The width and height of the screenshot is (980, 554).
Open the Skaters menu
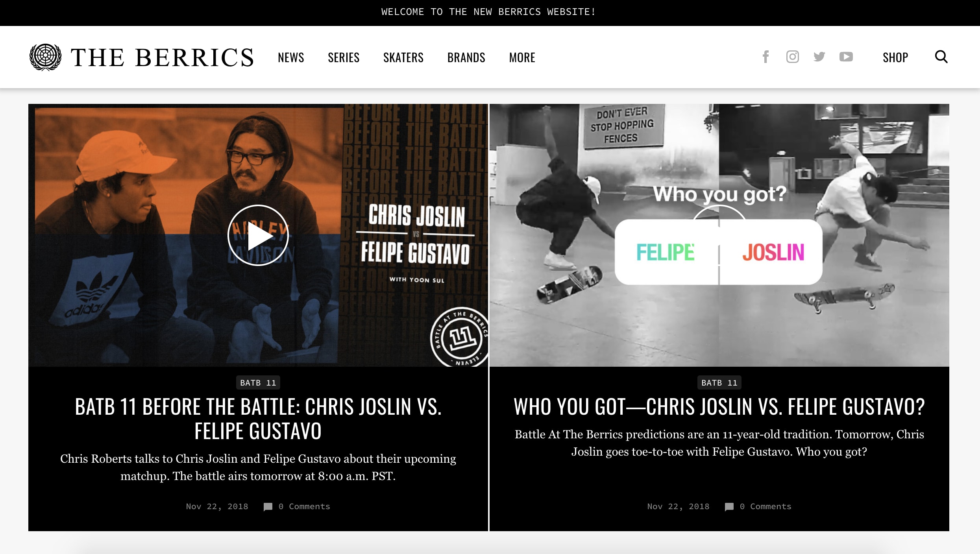(x=403, y=57)
